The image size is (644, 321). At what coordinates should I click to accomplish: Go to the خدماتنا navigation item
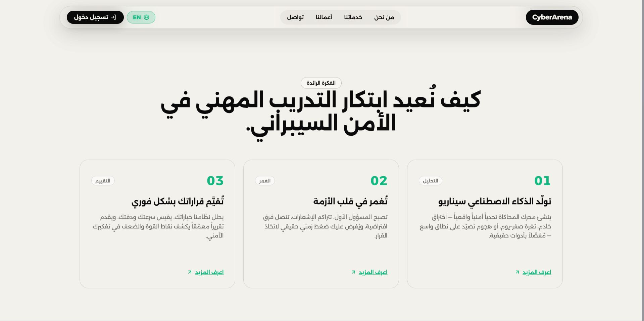[x=353, y=17]
